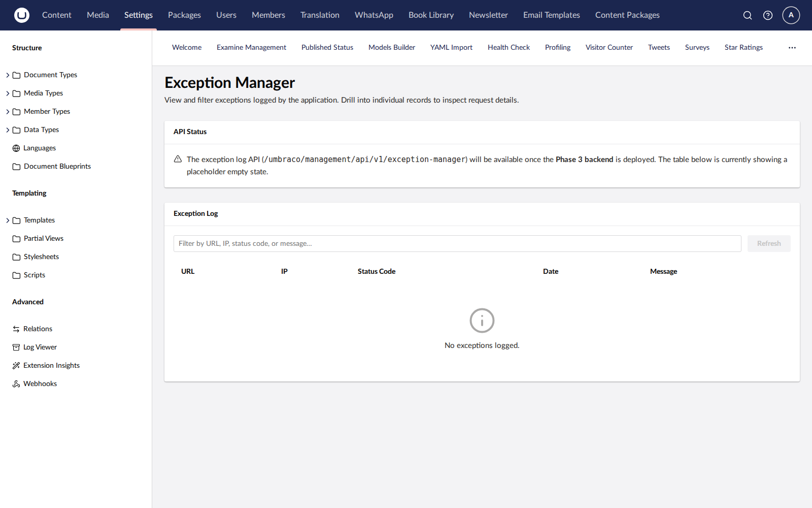Screen dimensions: 812x508
Task: Open the search magnifier icon
Action: tap(748, 15)
